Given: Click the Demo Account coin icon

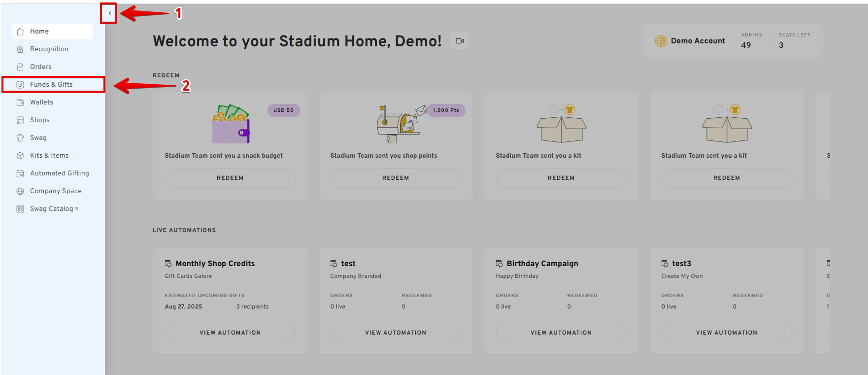Looking at the screenshot, I should tap(661, 41).
